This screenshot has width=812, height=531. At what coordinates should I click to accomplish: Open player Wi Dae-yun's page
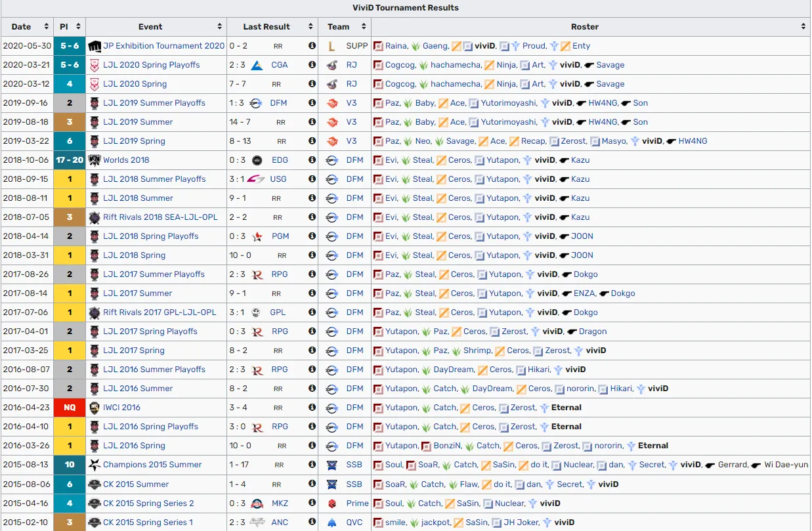tap(786, 465)
